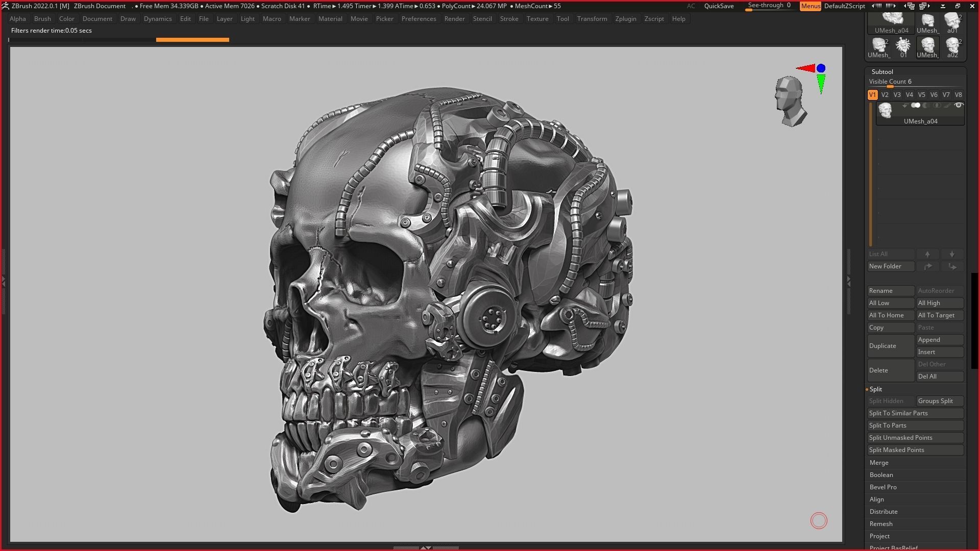Screen dimensions: 980x551
Task: Expand the Project section
Action: click(x=879, y=536)
